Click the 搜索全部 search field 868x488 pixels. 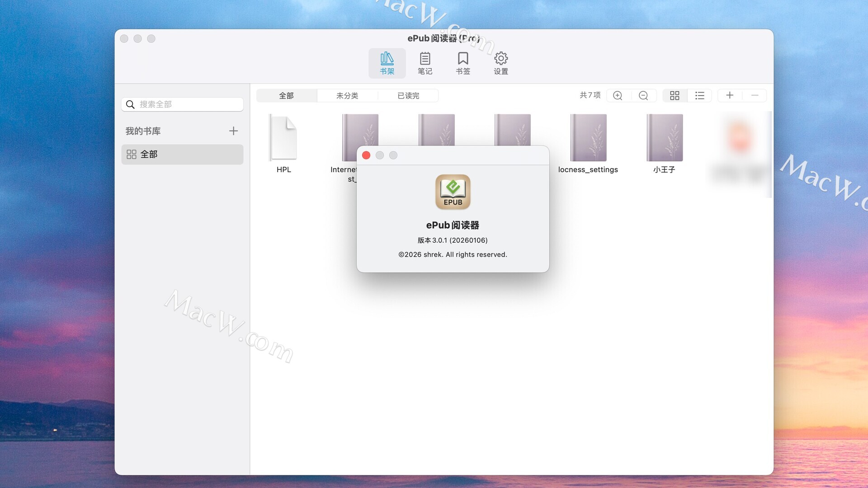(190, 104)
